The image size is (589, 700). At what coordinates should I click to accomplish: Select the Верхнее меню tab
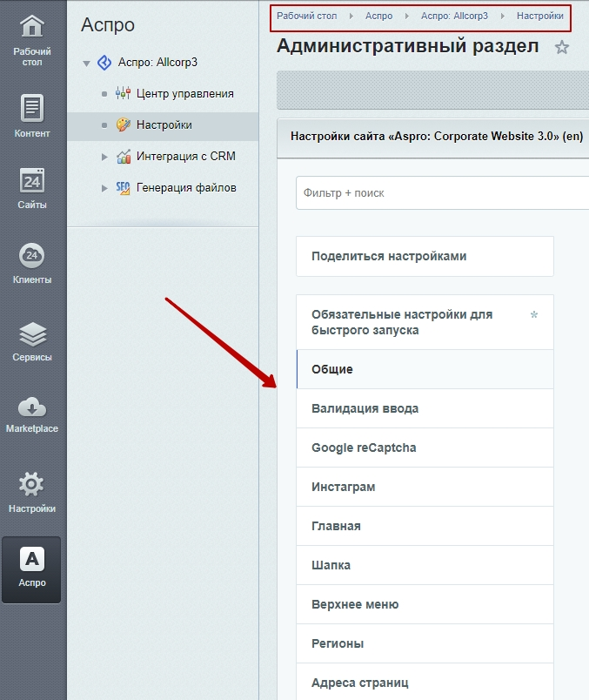click(x=425, y=604)
